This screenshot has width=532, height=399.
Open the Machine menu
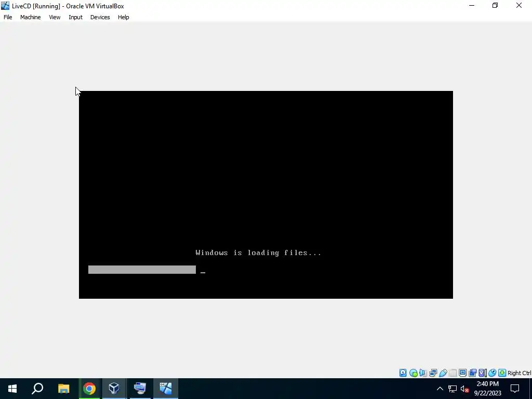[31, 17]
